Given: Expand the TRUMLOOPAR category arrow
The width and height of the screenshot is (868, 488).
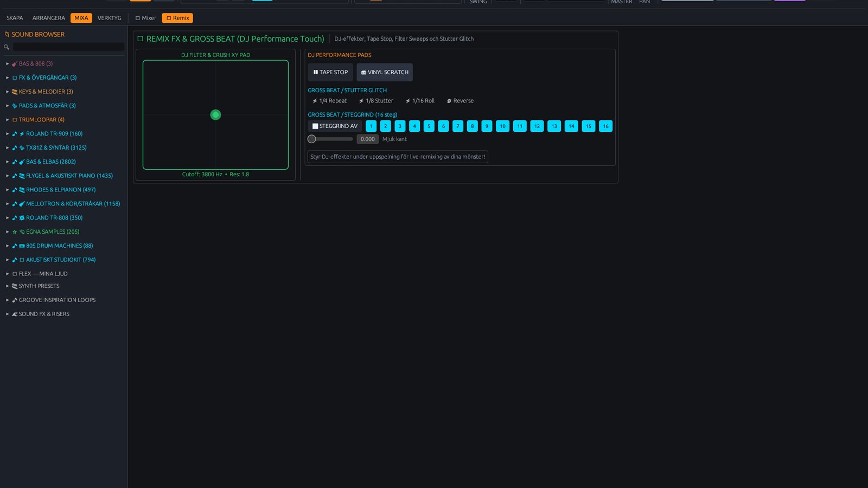Looking at the screenshot, I should pos(8,120).
